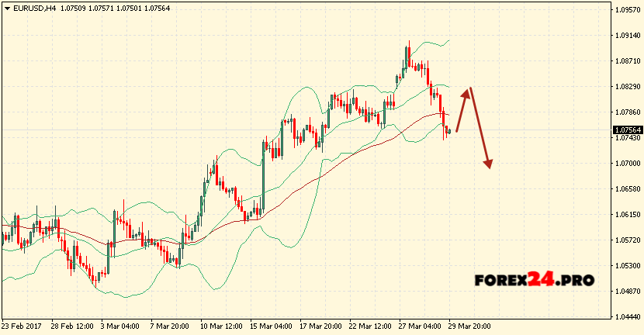Click the triangle arrow beside EURUSD,H4 title

point(7,9)
